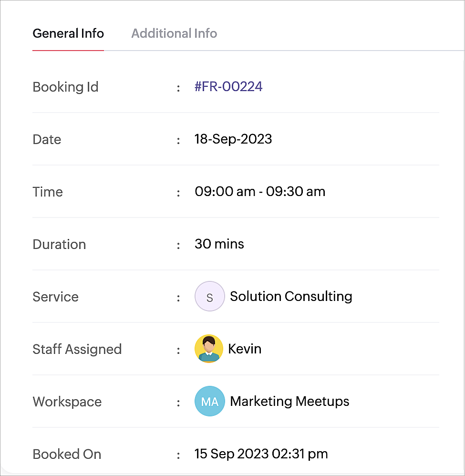Click the Solution Consulting service avatar icon
The image size is (465, 476).
pos(209,296)
